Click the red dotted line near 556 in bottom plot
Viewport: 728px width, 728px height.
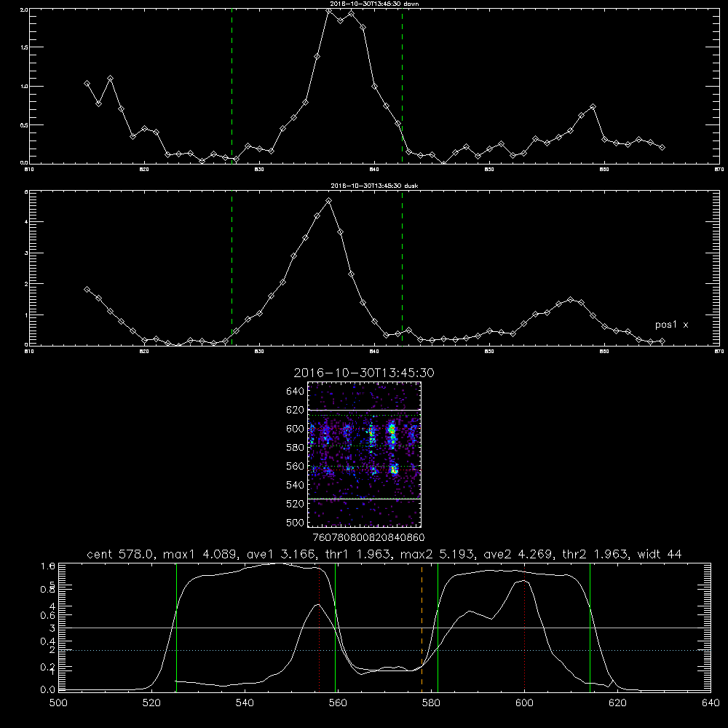320,627
